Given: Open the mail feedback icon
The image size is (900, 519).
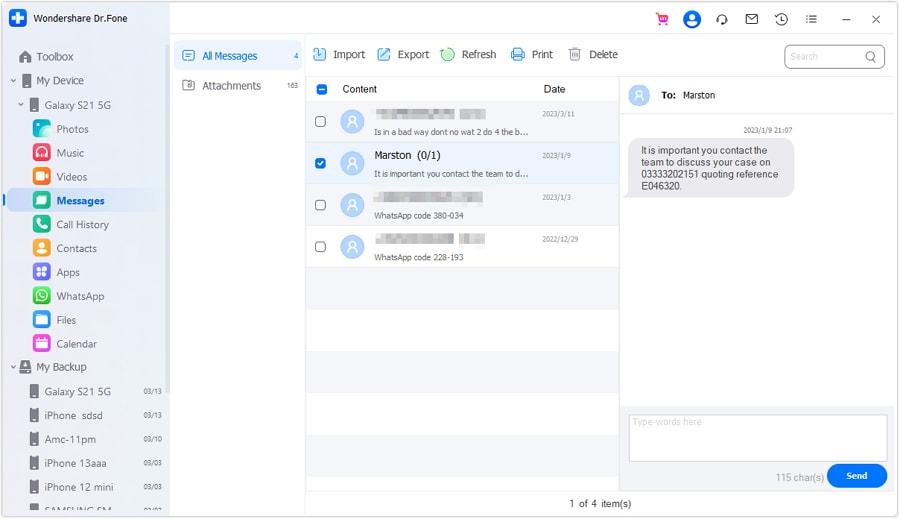Looking at the screenshot, I should pos(751,20).
